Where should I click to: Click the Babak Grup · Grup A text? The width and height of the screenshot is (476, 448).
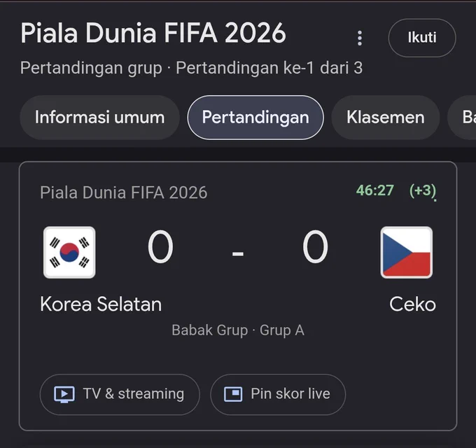tap(238, 330)
